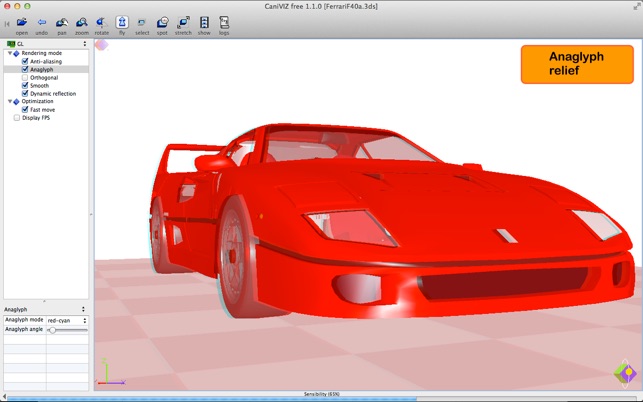Viewport: 643px width, 402px height.
Task: Click the view cube gizmo in the viewport corner
Action: [x=625, y=373]
